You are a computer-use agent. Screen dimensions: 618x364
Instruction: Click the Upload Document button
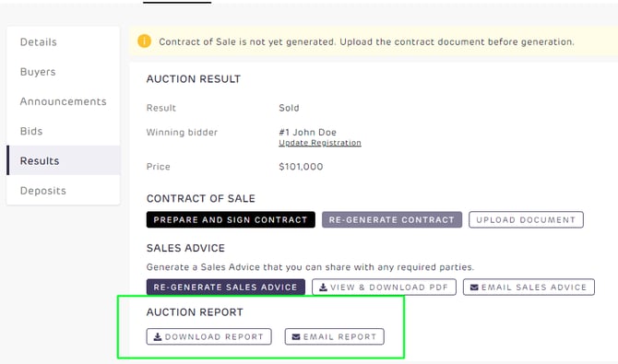click(526, 220)
